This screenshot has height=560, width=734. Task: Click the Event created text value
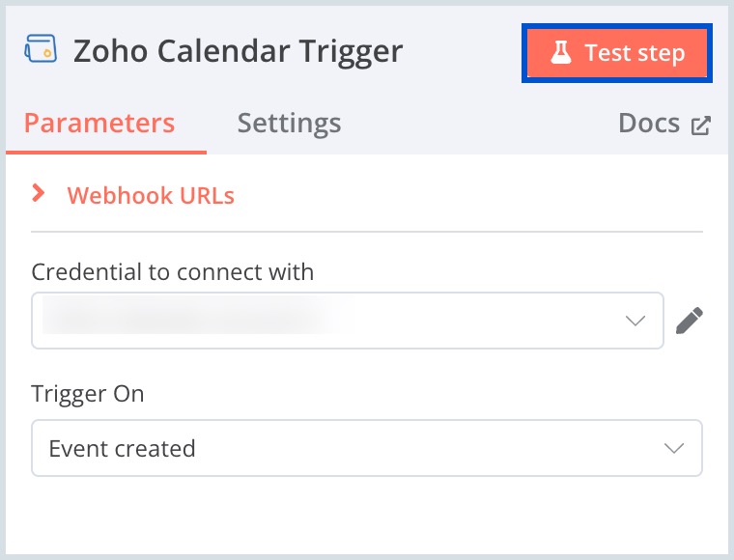click(122, 448)
